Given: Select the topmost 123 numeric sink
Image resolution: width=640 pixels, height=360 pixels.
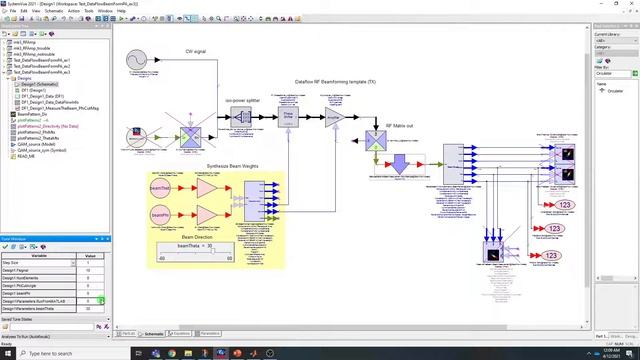Looking at the screenshot, I should (564, 205).
